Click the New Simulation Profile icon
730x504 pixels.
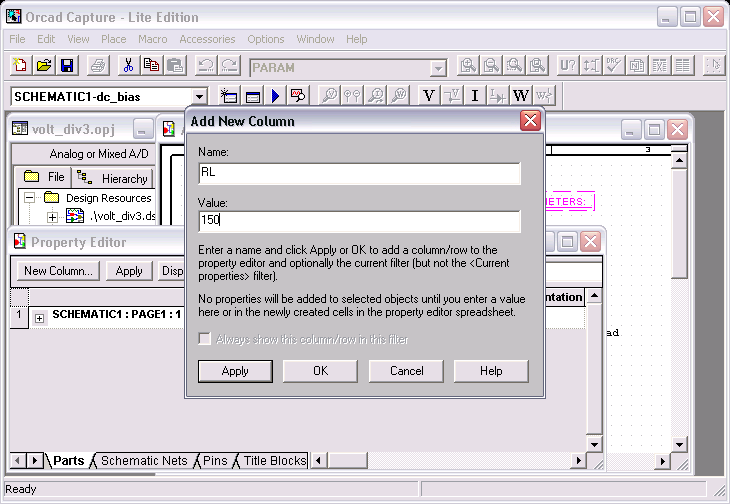229,95
